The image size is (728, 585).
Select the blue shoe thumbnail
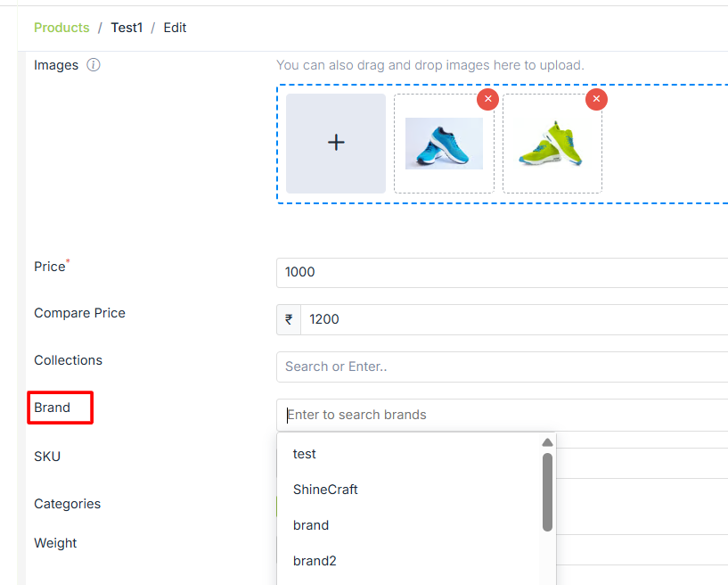click(x=444, y=144)
